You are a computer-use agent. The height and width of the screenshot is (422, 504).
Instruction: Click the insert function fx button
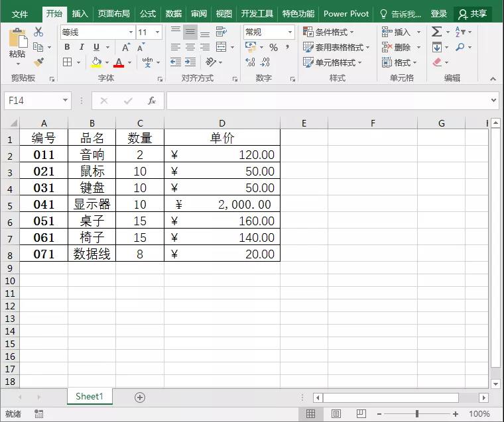click(x=152, y=101)
